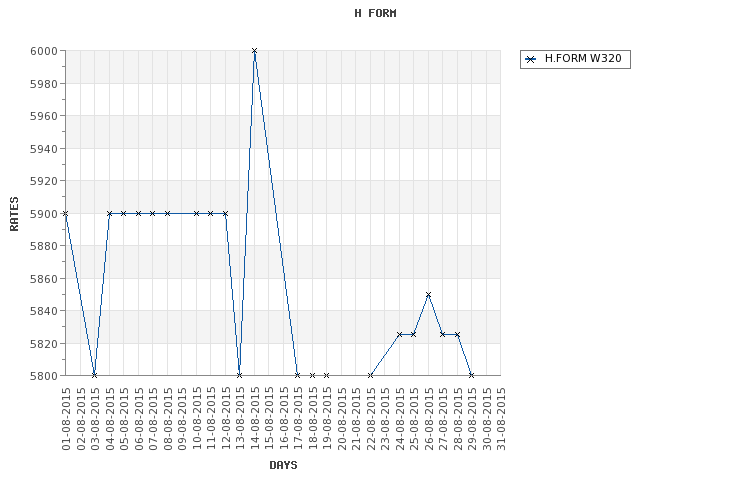Select the 5825 data point on 28-08-2015
750x500 pixels.
coord(458,334)
